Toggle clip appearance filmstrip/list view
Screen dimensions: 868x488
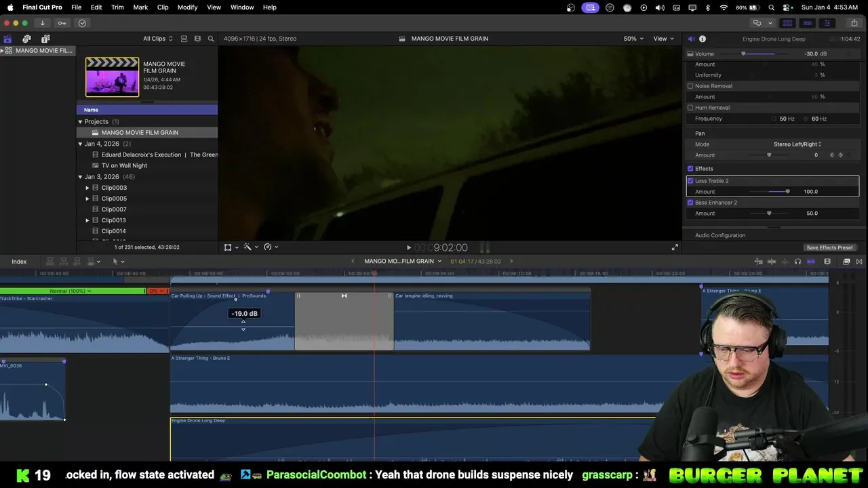(184, 39)
